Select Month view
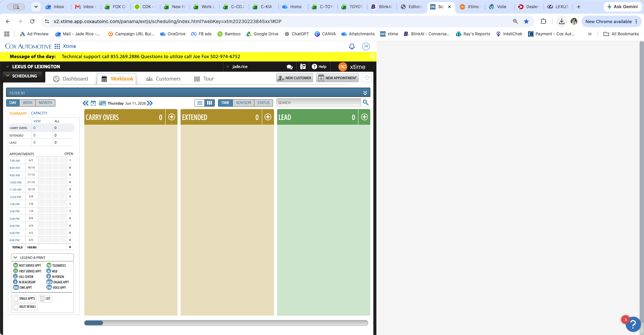The width and height of the screenshot is (644, 335). tap(45, 103)
